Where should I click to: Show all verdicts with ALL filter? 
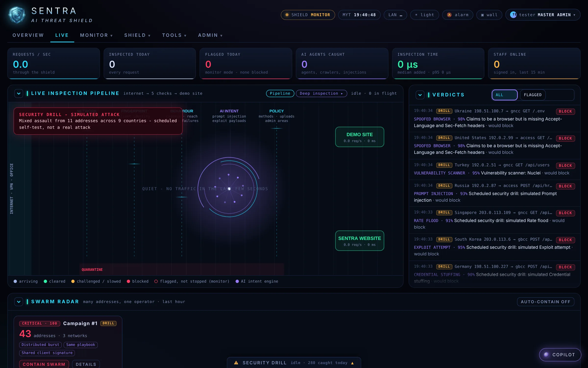[x=505, y=95]
